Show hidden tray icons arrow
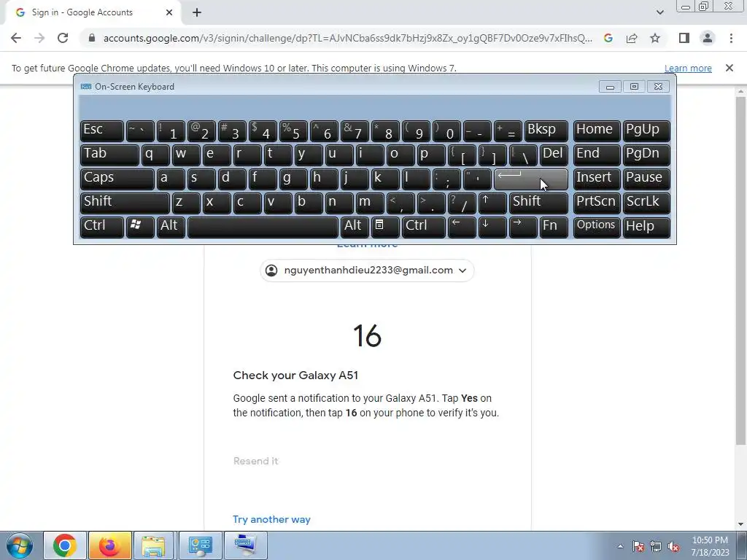The width and height of the screenshot is (747, 560). pos(620,547)
